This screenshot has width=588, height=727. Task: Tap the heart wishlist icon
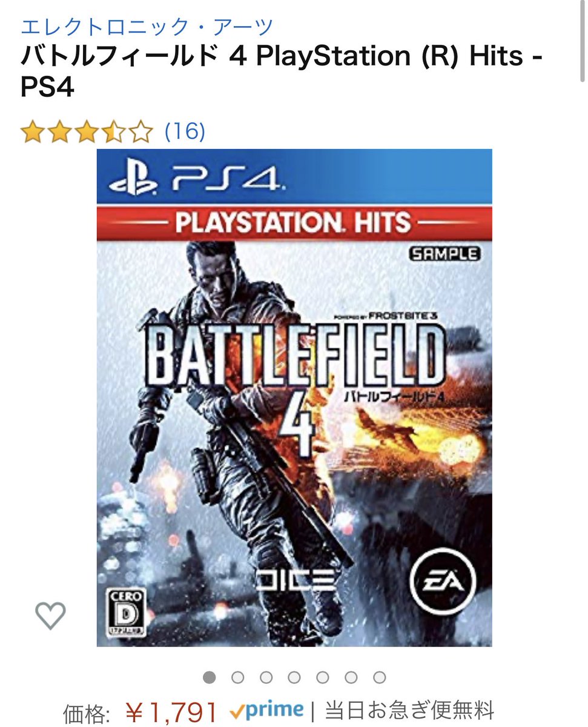50,617
